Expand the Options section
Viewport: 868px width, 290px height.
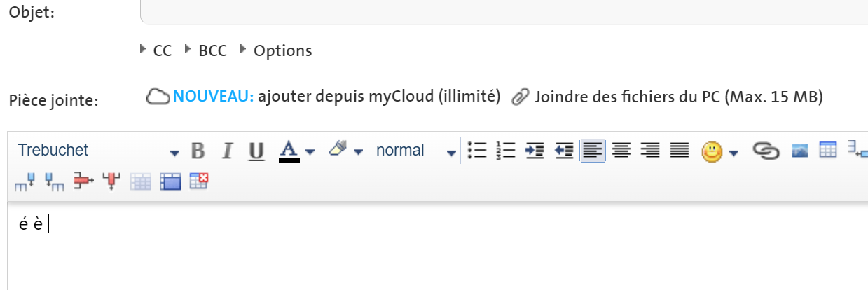(x=277, y=50)
